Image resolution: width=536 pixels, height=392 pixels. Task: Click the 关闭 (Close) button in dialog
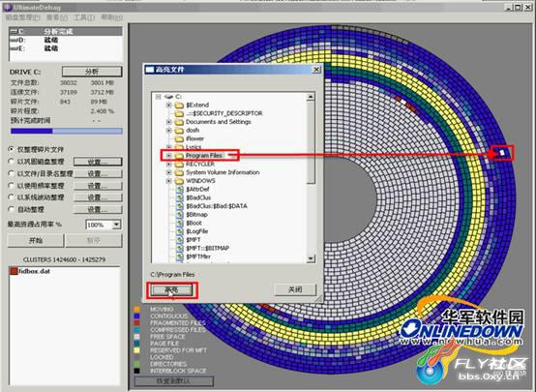pyautogui.click(x=295, y=289)
